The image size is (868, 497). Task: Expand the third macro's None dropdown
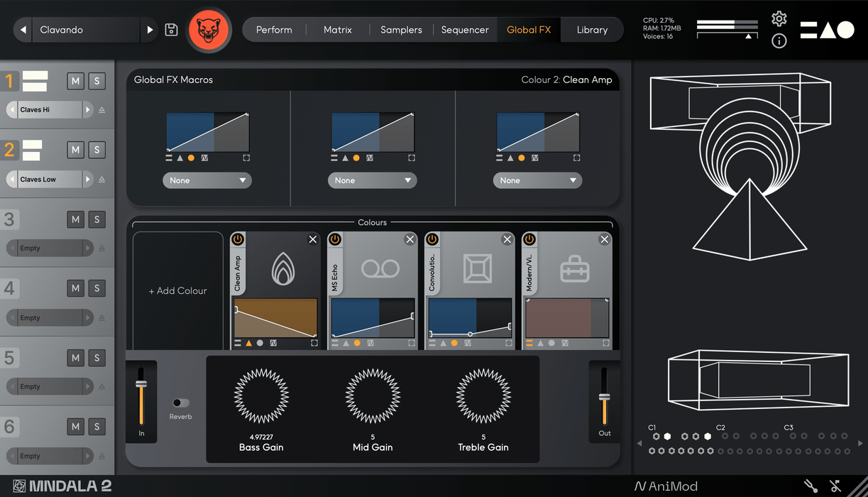coord(537,180)
